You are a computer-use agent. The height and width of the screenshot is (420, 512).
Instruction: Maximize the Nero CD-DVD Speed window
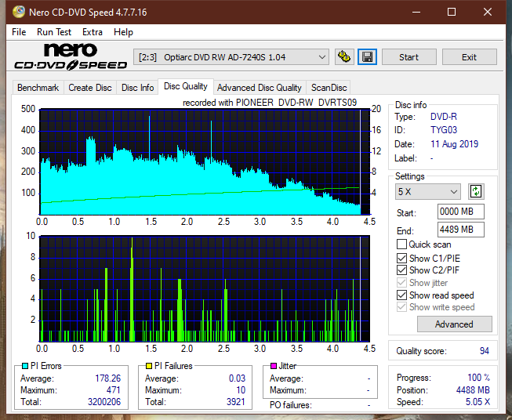[x=452, y=12]
